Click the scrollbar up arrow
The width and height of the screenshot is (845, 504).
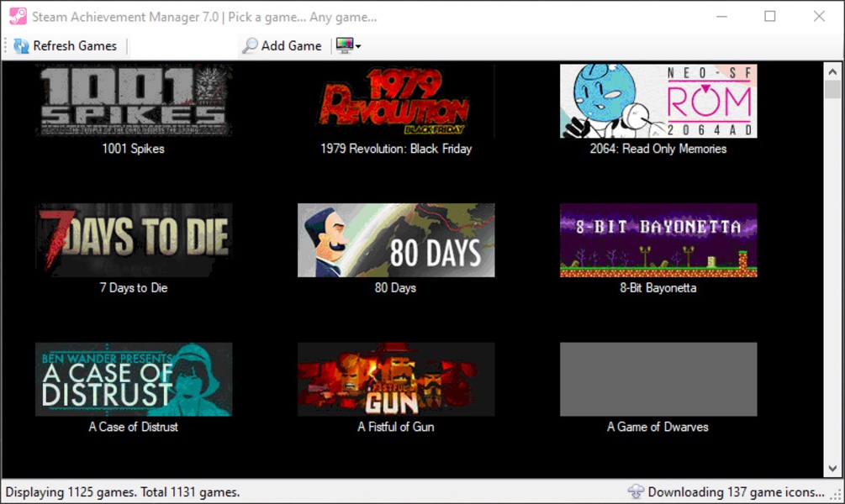[x=832, y=71]
